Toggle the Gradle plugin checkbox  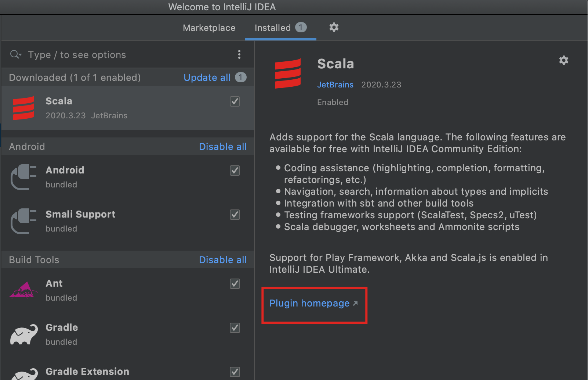pos(235,328)
